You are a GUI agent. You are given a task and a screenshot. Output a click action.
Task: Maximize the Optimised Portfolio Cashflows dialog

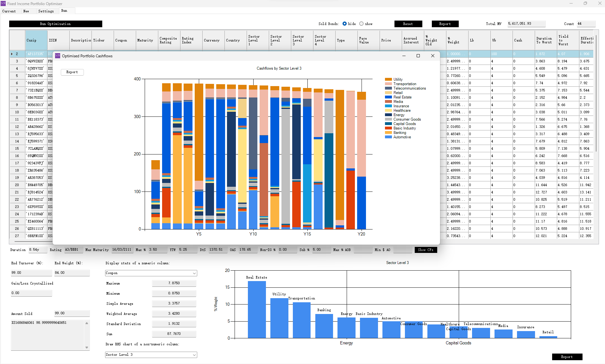(x=418, y=56)
